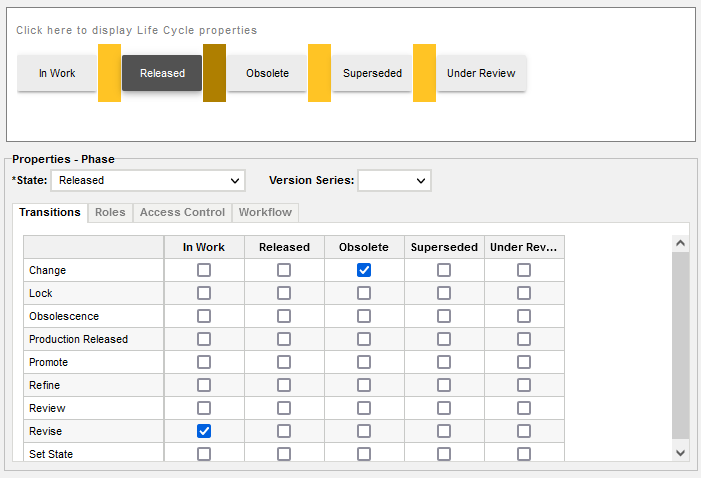The width and height of the screenshot is (701, 478).
Task: Check Review transition for Under Review column
Action: 524,408
